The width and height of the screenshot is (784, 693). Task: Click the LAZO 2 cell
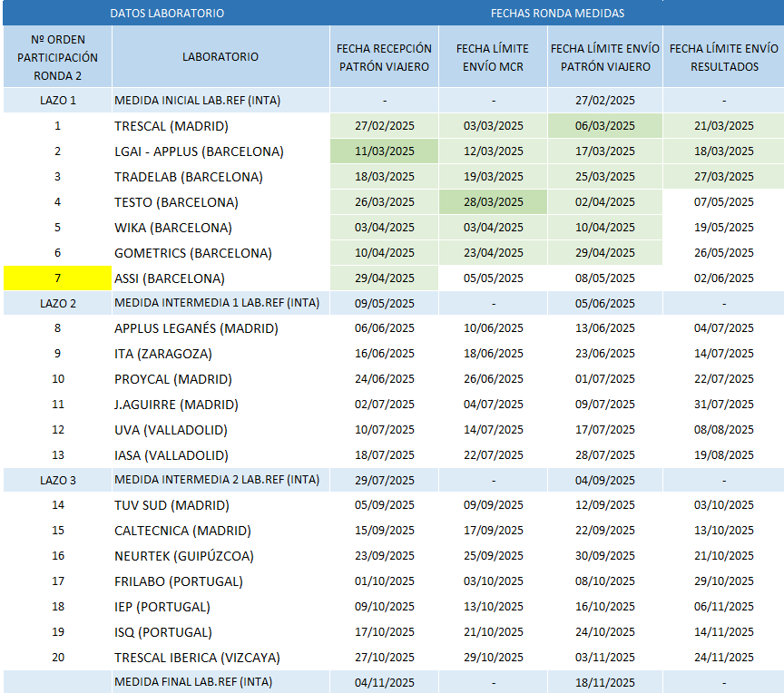point(57,303)
